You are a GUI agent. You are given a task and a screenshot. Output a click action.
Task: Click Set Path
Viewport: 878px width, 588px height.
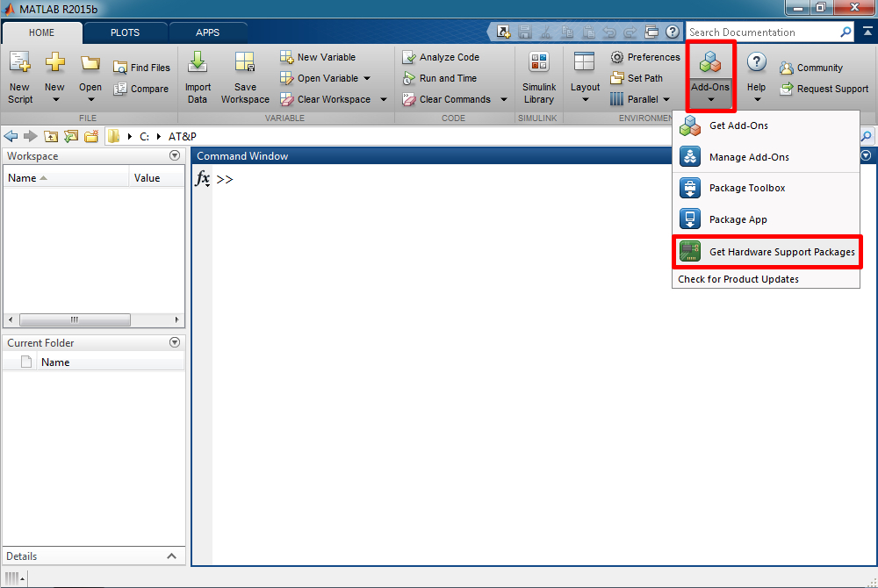pyautogui.click(x=636, y=78)
